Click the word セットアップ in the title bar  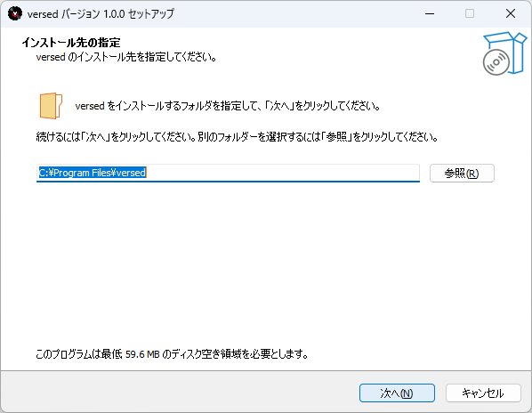pos(151,14)
